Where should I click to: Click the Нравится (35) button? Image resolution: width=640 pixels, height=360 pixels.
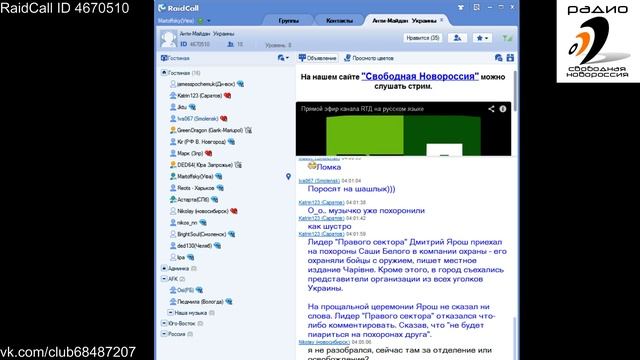click(423, 38)
